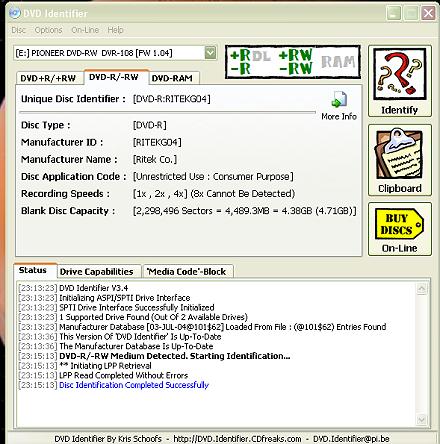Copy results with the Clipboard icon

(x=399, y=154)
